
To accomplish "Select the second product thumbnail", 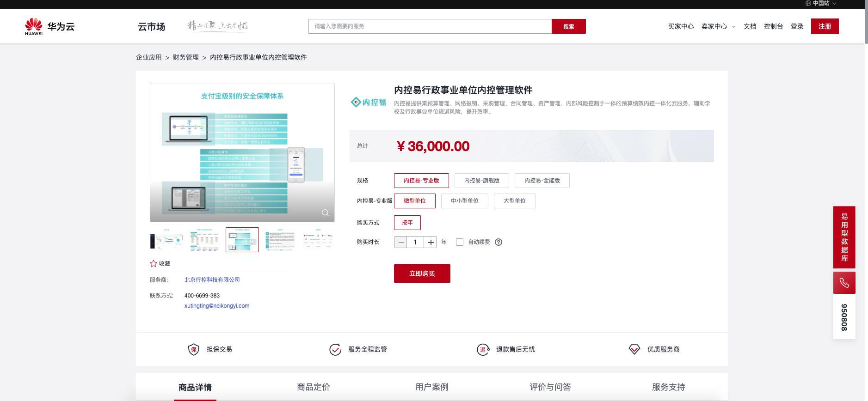I will coord(204,240).
